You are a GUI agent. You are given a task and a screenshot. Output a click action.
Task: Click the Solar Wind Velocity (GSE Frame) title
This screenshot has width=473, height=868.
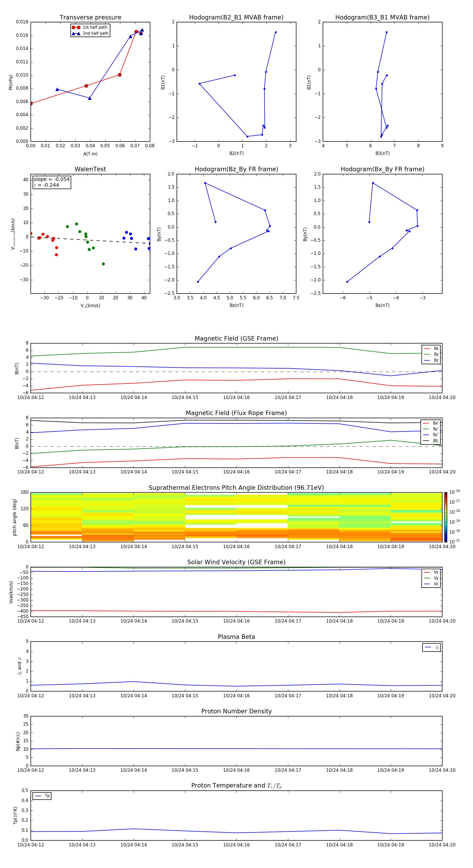236,562
